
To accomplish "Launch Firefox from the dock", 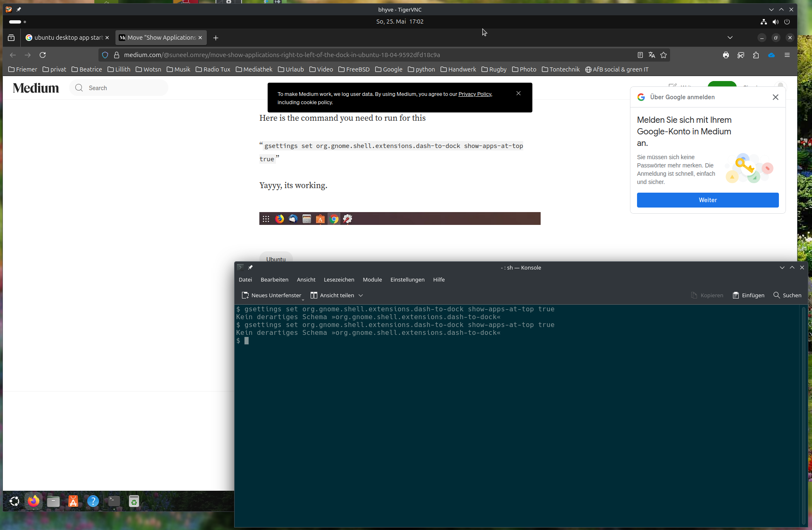I will (34, 501).
